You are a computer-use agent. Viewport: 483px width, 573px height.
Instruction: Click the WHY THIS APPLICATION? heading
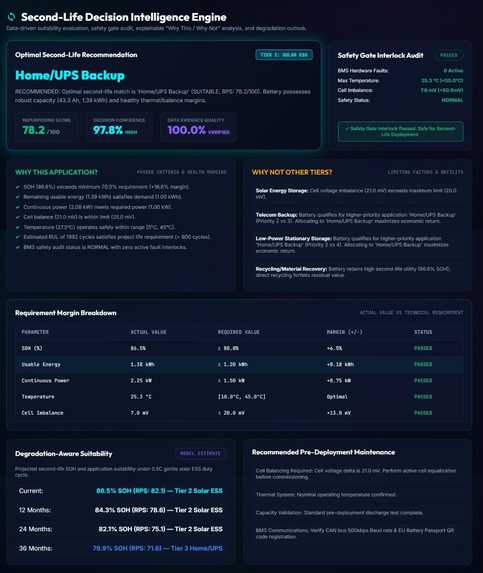click(x=56, y=172)
